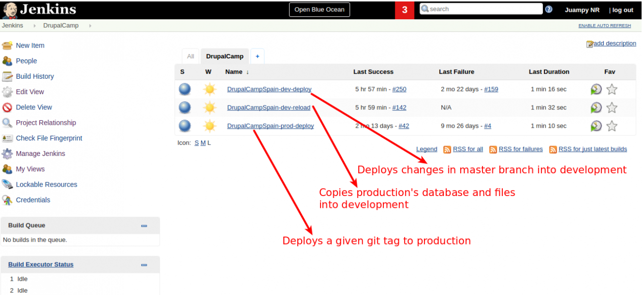Trigger a build of DrupalCampSpain-dev-deploy
The image size is (644, 295).
[x=596, y=89]
